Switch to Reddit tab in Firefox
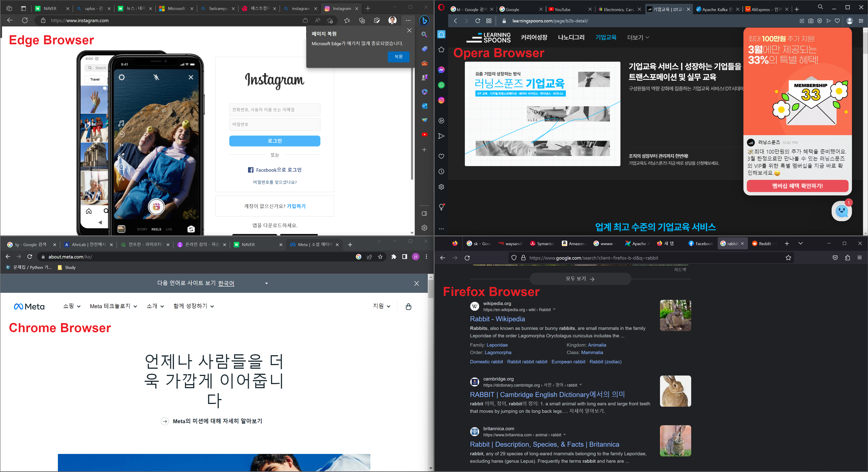 pyautogui.click(x=764, y=243)
